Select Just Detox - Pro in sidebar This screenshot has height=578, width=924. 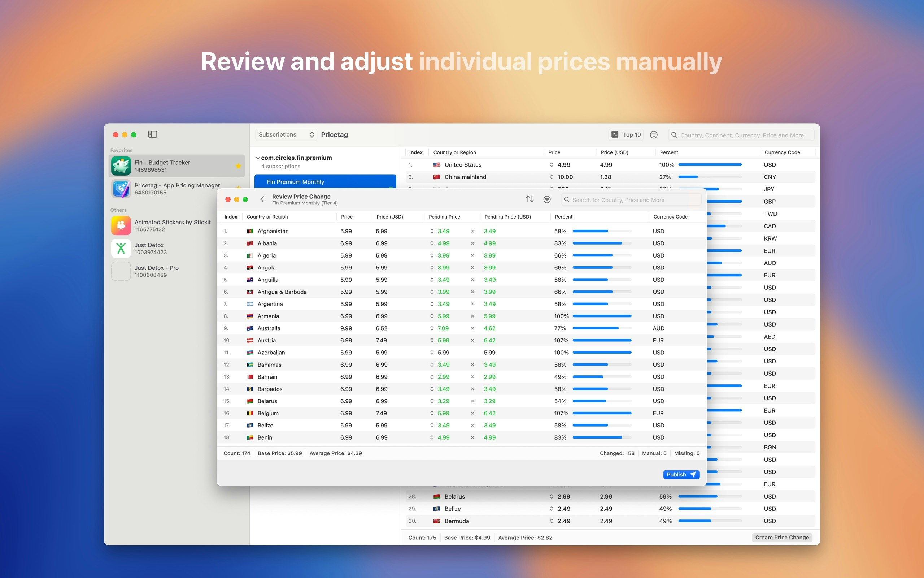[x=177, y=271]
